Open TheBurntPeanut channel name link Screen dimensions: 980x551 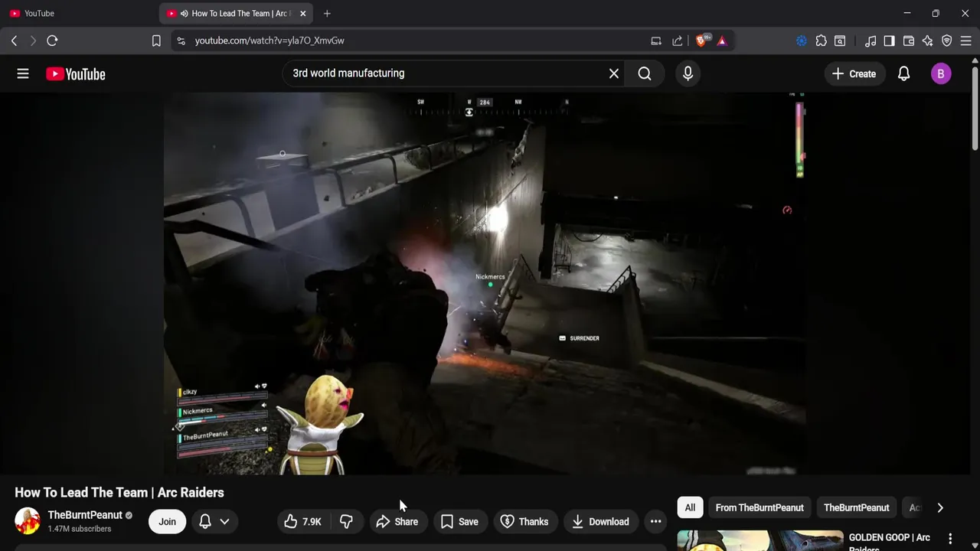click(x=85, y=515)
